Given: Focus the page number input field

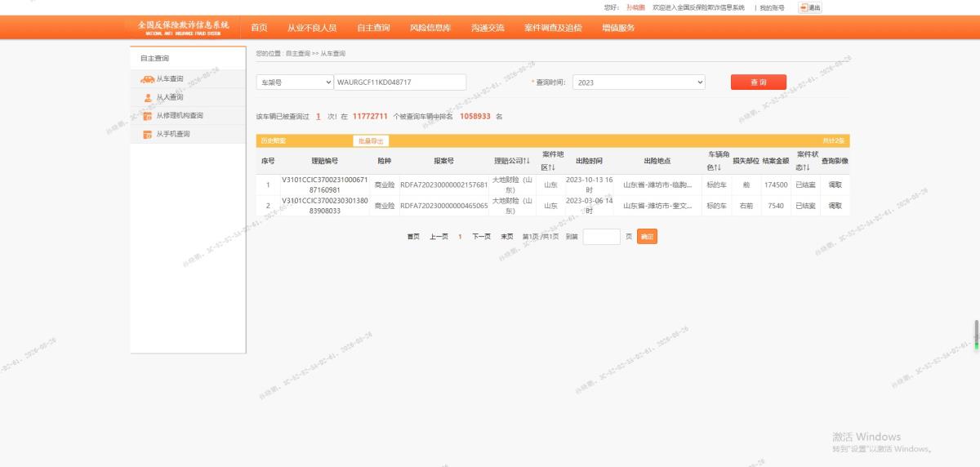Looking at the screenshot, I should (601, 237).
